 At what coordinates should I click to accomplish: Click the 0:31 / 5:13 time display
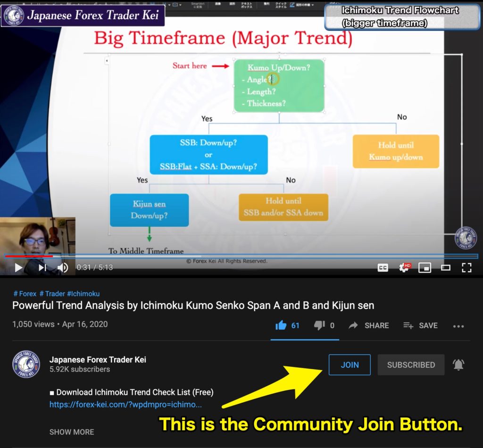tap(94, 267)
